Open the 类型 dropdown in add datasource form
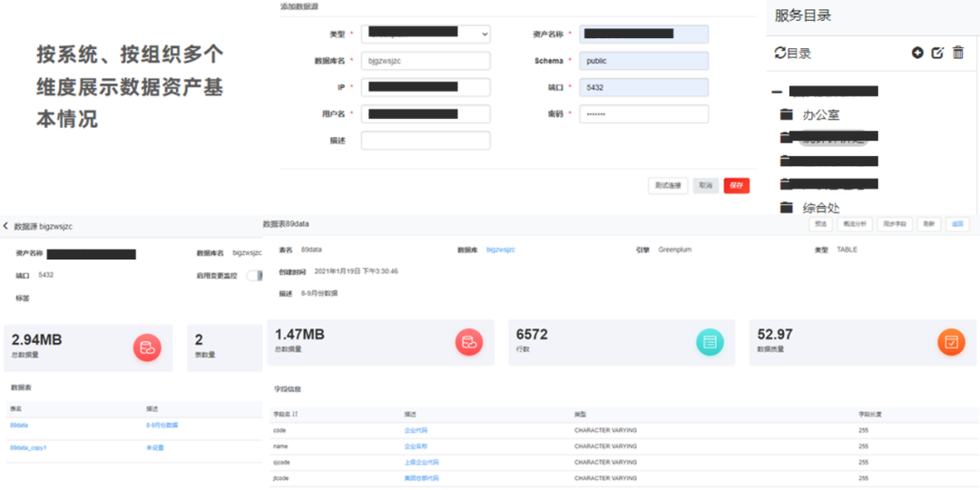This screenshot has width=980, height=490. [426, 34]
